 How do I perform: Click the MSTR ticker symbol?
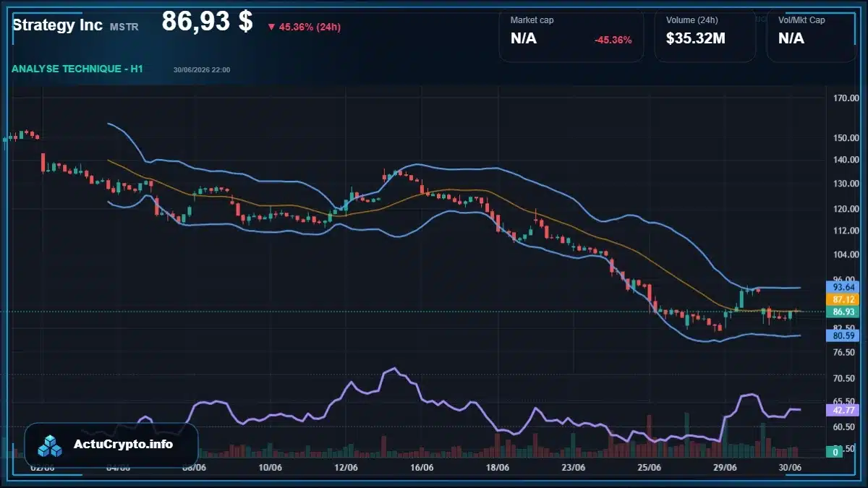click(124, 27)
